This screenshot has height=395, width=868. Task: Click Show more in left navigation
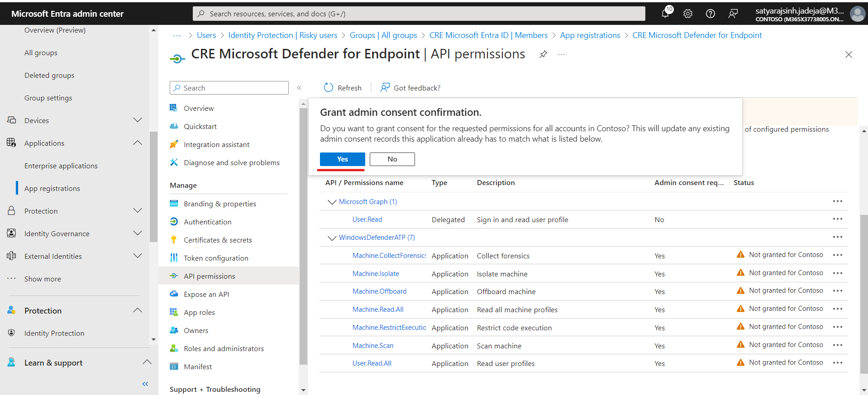tap(43, 279)
